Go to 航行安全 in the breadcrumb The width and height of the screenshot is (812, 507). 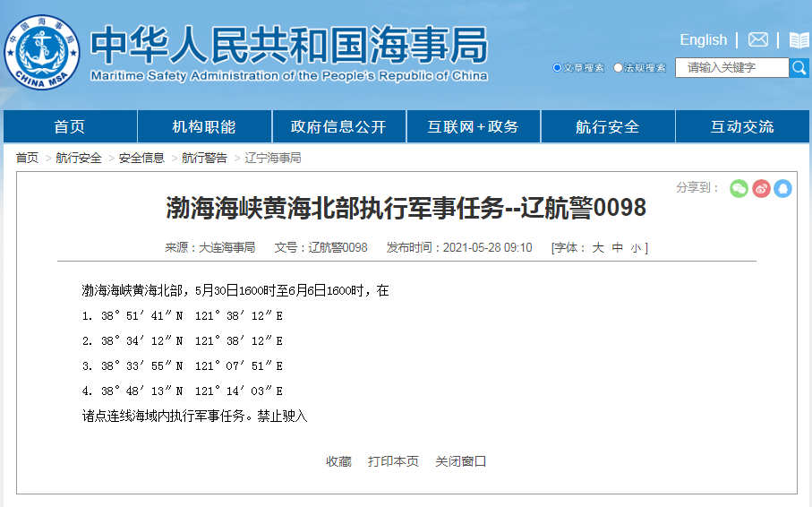coord(79,159)
